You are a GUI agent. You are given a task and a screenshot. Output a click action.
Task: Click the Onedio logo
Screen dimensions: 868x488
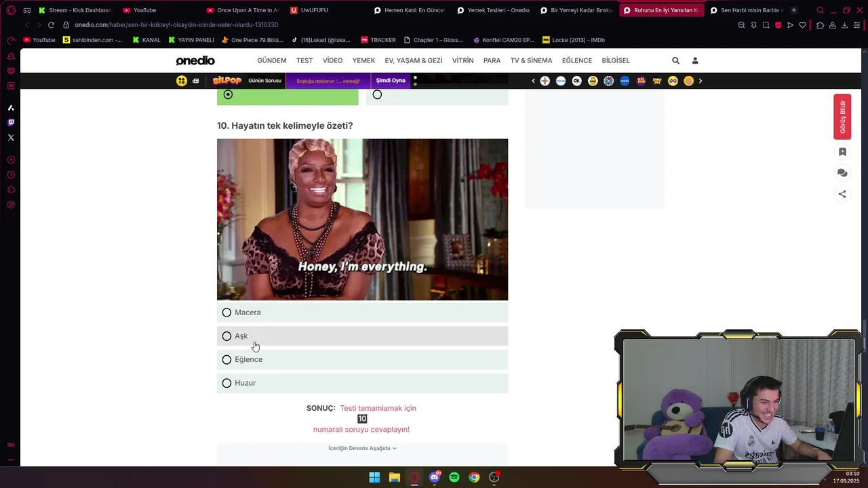195,60
